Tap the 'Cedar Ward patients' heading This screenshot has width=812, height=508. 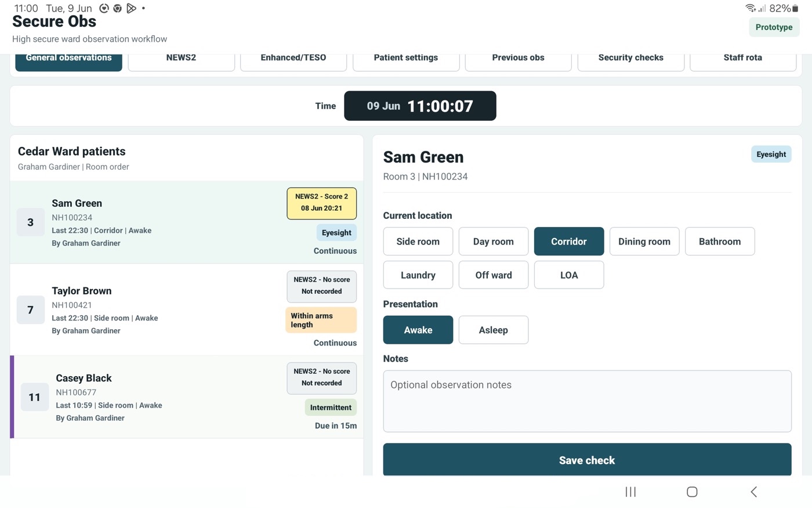point(71,152)
